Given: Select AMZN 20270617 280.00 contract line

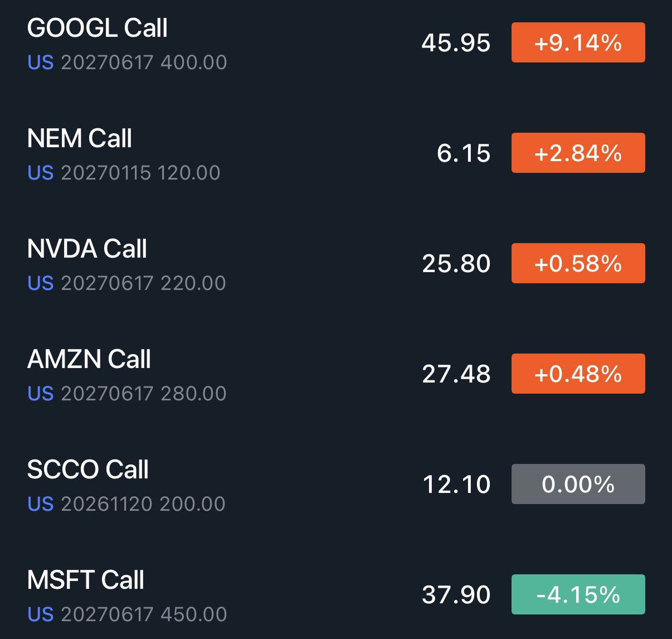Looking at the screenshot, I should click(x=127, y=394).
